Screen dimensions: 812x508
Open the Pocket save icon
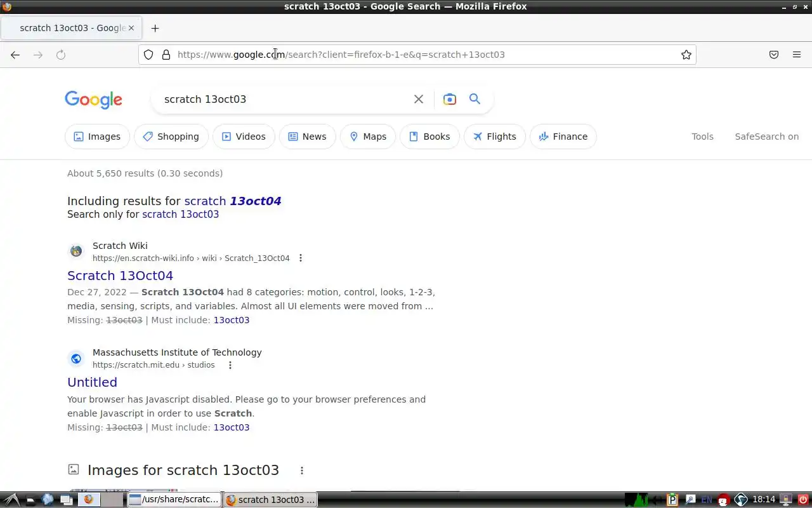click(x=774, y=55)
